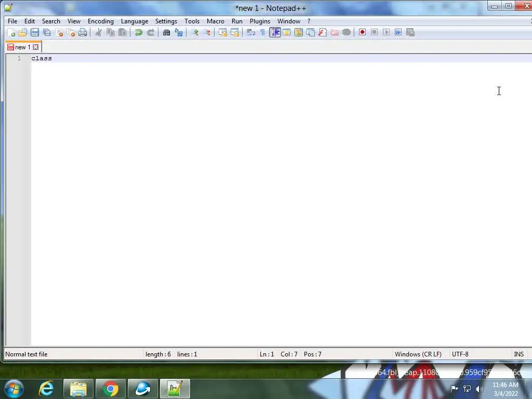Undo the last edit with green arrow

click(x=138, y=33)
